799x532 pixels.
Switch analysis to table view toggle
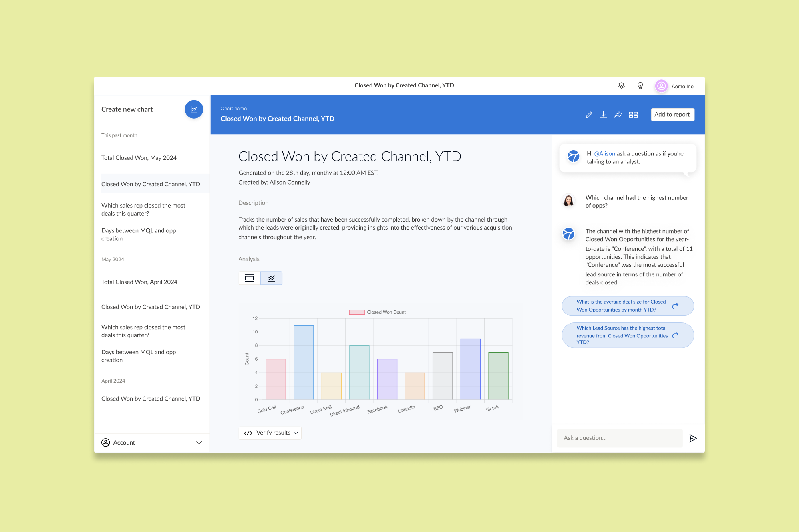[x=249, y=278]
